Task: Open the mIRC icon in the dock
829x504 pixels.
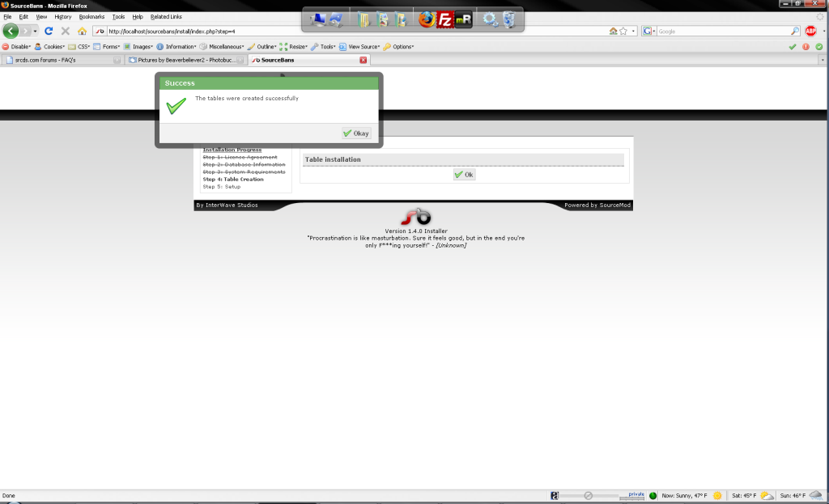Action: coord(463,20)
